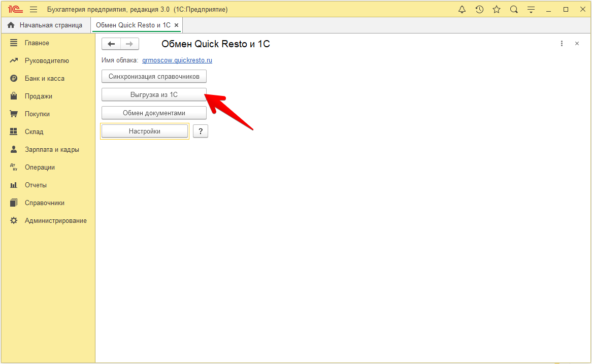592x364 pixels.
Task: Open the history clock icon
Action: coord(479,10)
